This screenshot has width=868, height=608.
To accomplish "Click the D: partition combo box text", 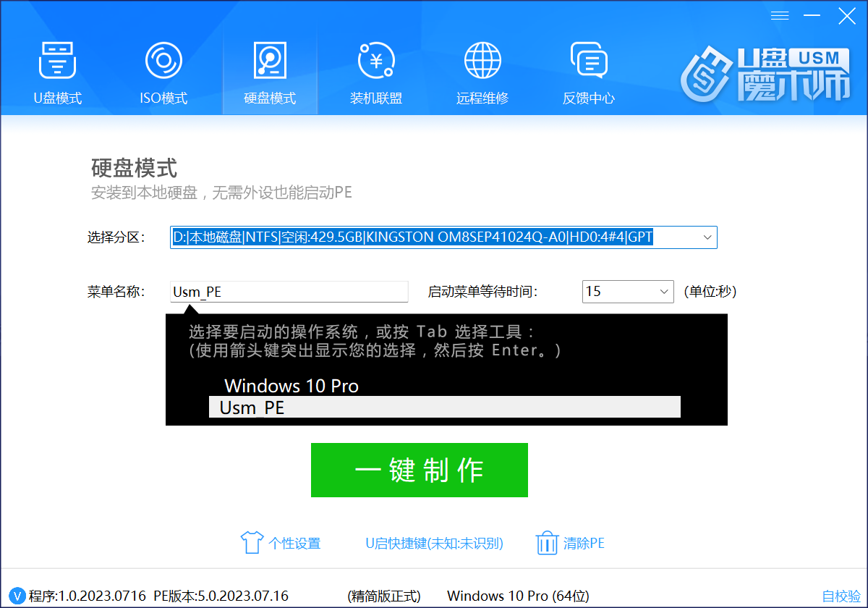I will point(413,237).
